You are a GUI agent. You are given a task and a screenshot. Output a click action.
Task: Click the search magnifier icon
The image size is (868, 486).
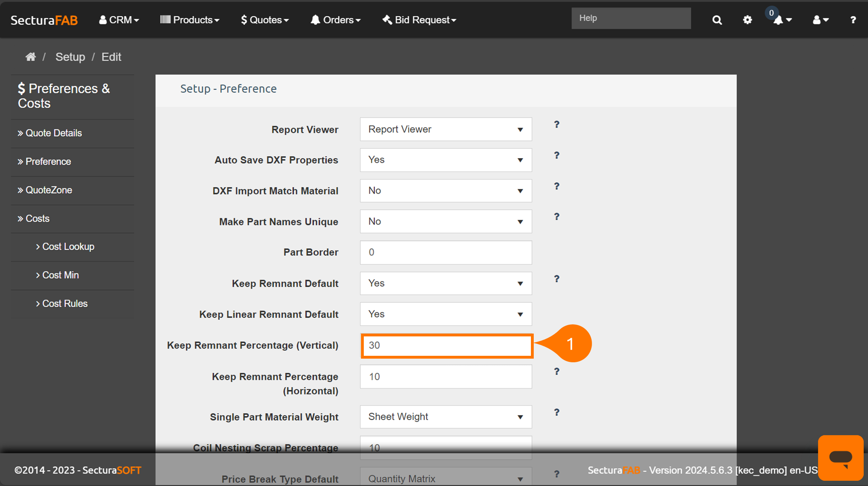point(717,20)
